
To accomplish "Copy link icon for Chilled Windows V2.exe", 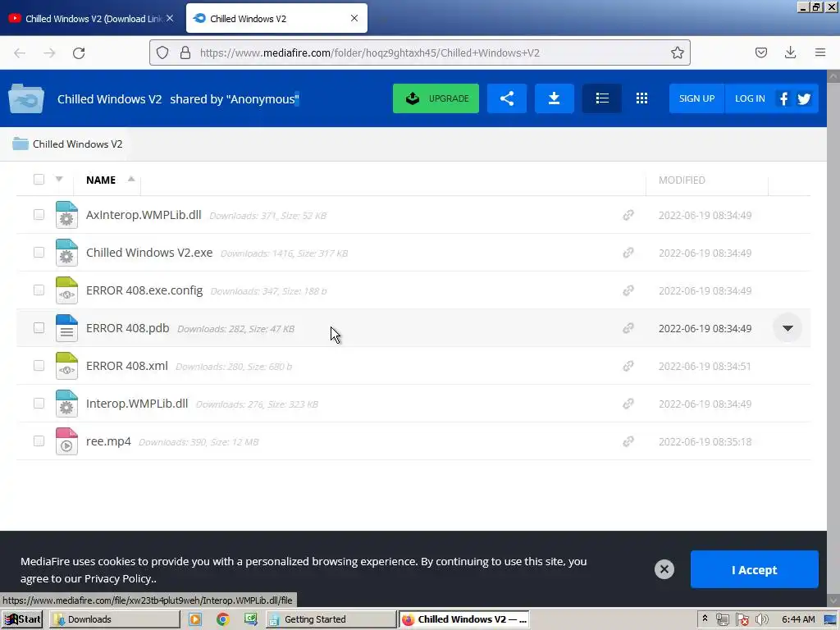I will tap(628, 253).
